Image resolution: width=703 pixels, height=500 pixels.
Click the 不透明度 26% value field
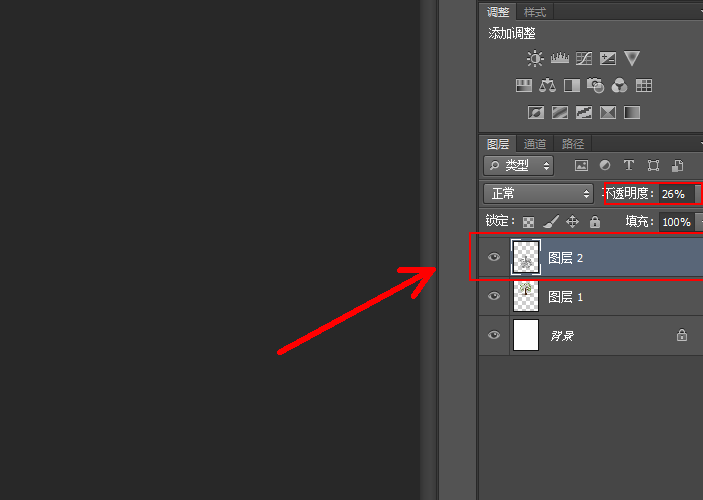pos(676,194)
